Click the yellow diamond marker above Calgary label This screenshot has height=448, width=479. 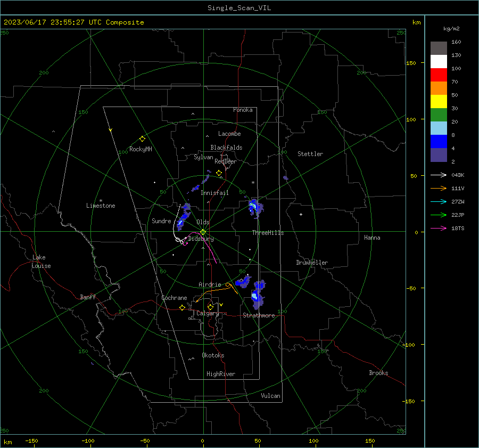(210, 307)
